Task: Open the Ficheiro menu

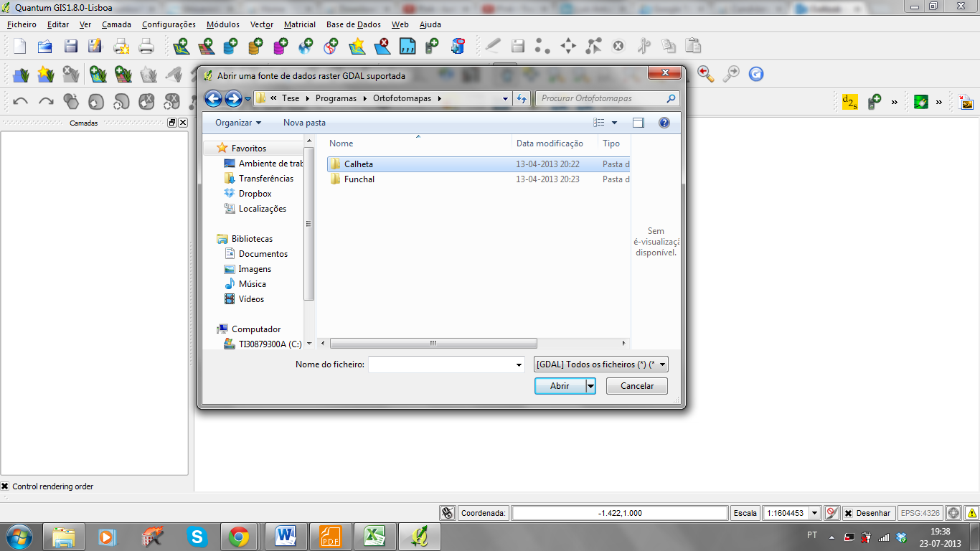Action: [x=22, y=24]
